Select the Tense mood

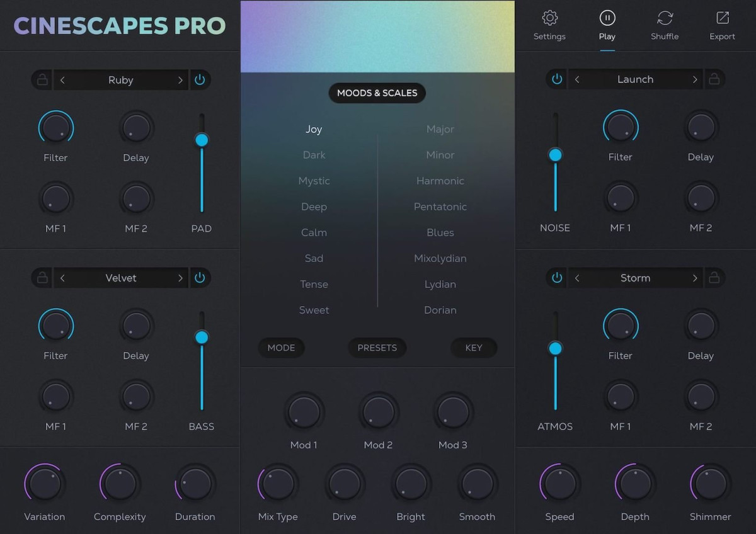(x=314, y=284)
